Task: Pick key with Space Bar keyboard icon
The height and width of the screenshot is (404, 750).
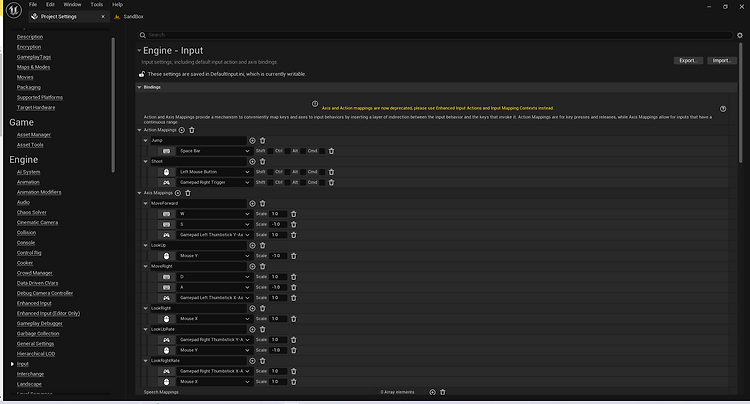Action: 166,151
